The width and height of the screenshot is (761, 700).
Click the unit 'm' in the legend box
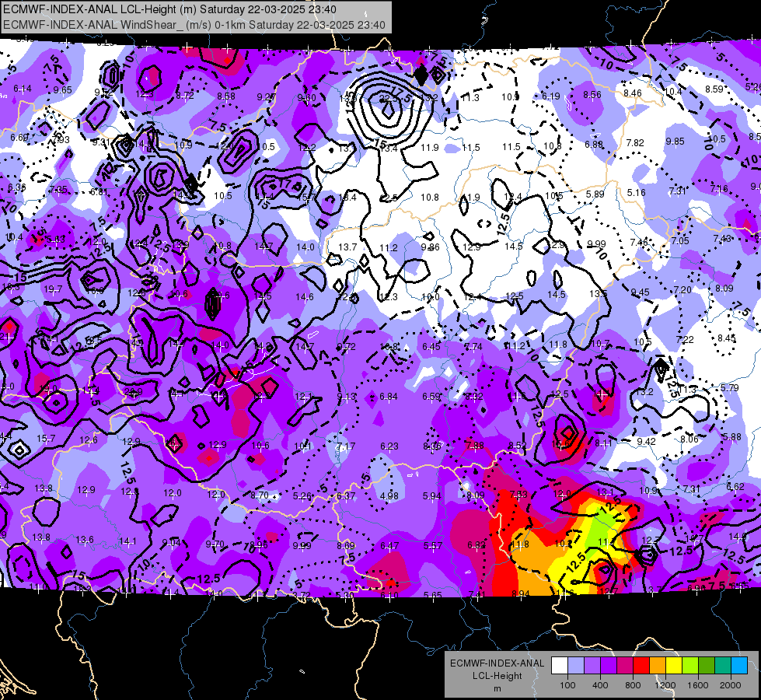[x=497, y=688]
